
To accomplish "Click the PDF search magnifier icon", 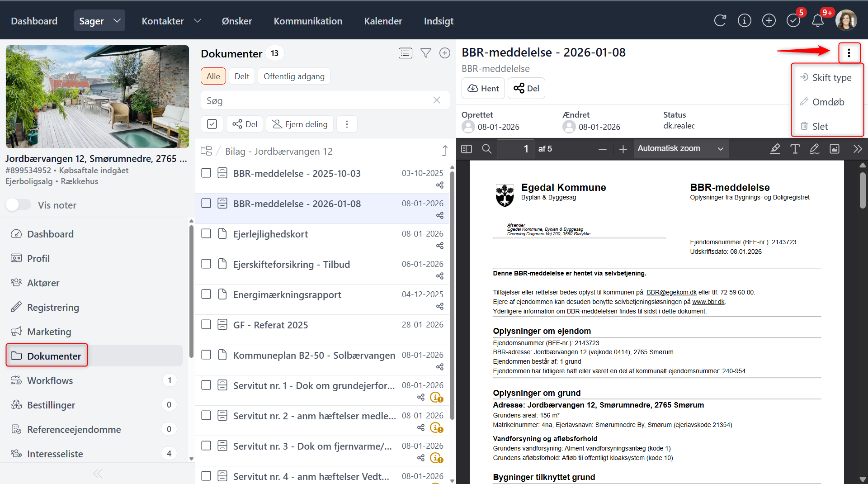I will 487,149.
